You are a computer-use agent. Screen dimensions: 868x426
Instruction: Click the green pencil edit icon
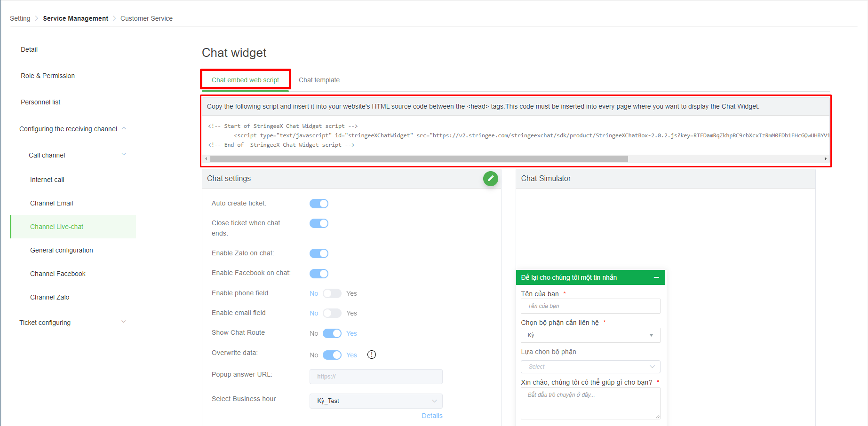(x=490, y=179)
